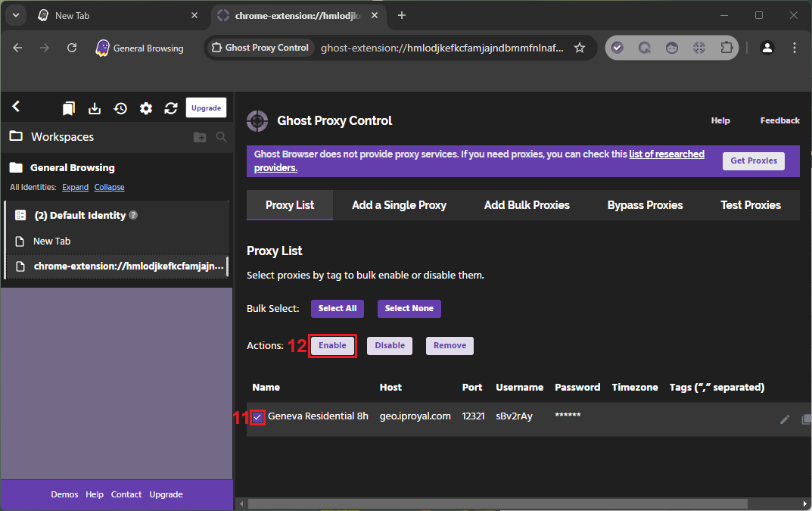Edit Geneva Residential 8h with pencil icon
This screenshot has width=812, height=511.
(785, 419)
